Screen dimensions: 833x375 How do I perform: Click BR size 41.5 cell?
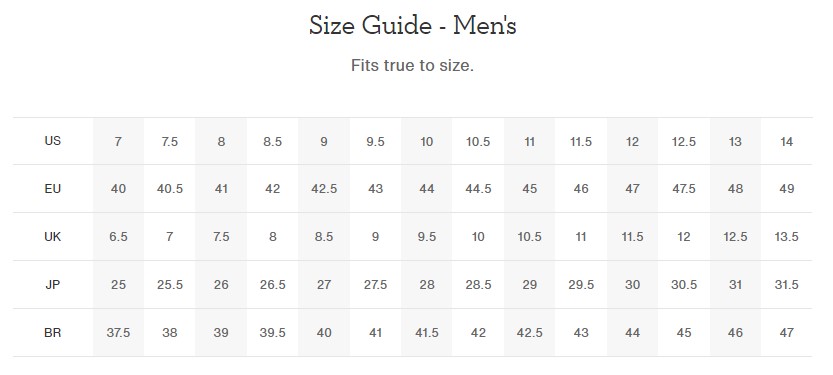pyautogui.click(x=427, y=333)
